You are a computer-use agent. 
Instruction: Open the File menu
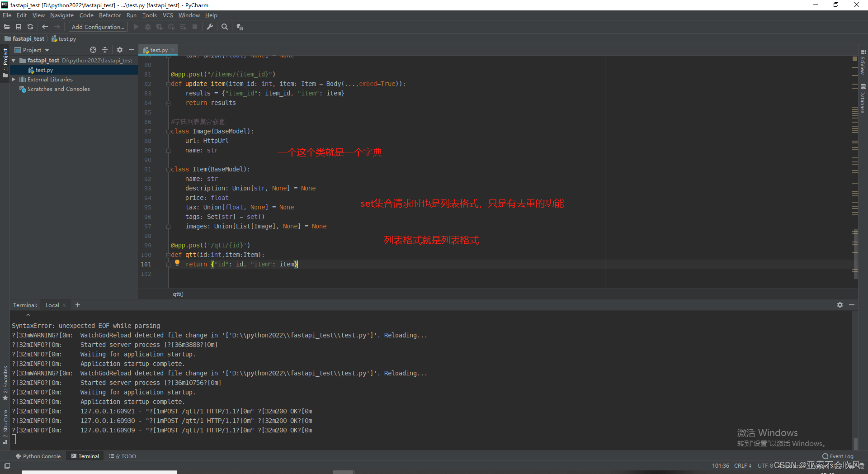(x=7, y=15)
